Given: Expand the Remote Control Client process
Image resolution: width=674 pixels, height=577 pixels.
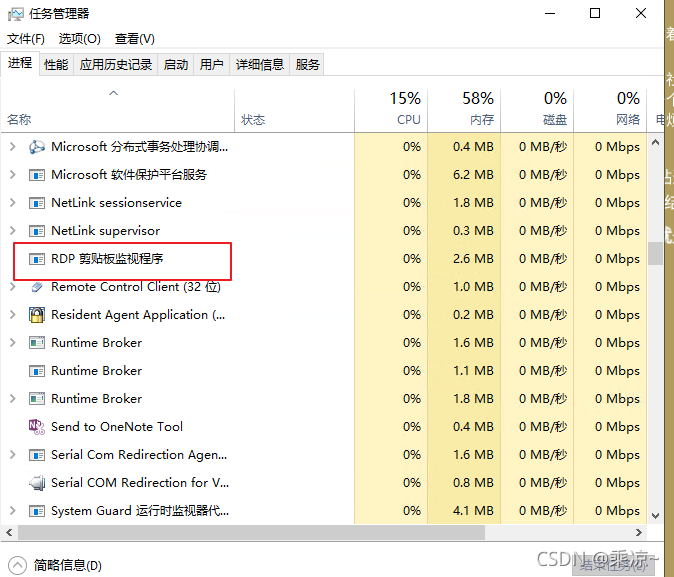Looking at the screenshot, I should pos(12,287).
